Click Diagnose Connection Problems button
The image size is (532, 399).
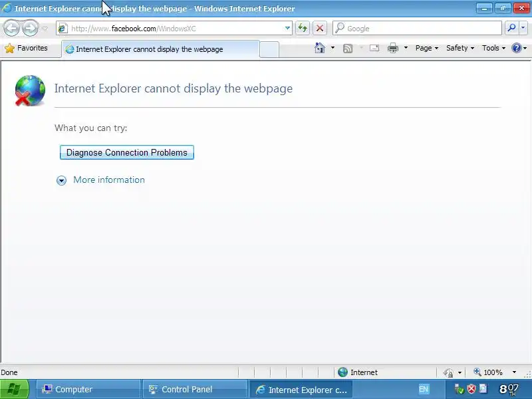click(127, 152)
